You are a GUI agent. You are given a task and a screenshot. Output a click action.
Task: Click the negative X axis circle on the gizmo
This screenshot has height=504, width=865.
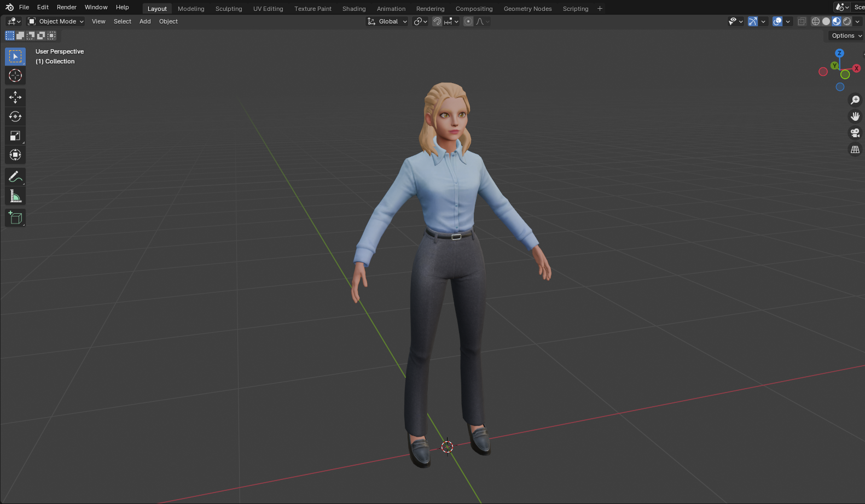823,72
